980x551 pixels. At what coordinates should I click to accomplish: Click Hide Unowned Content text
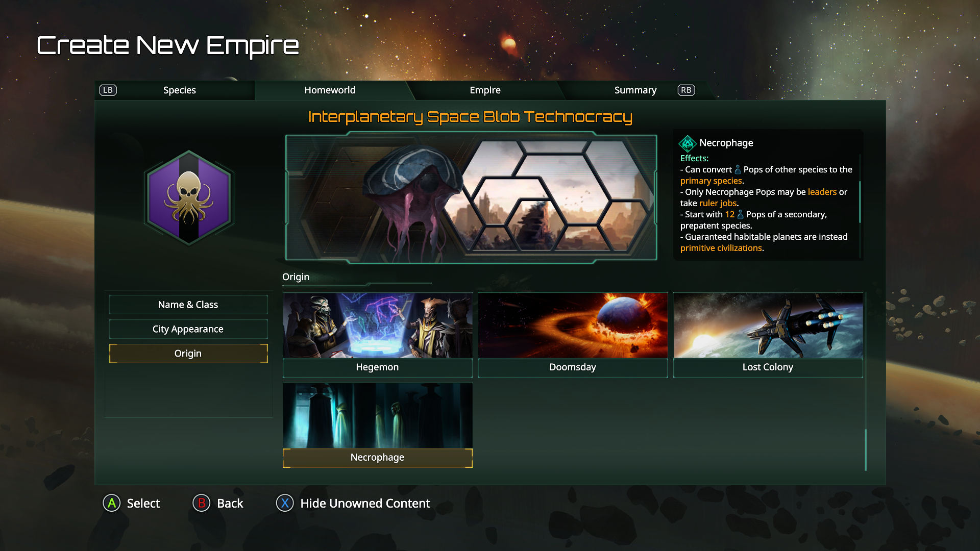click(365, 504)
